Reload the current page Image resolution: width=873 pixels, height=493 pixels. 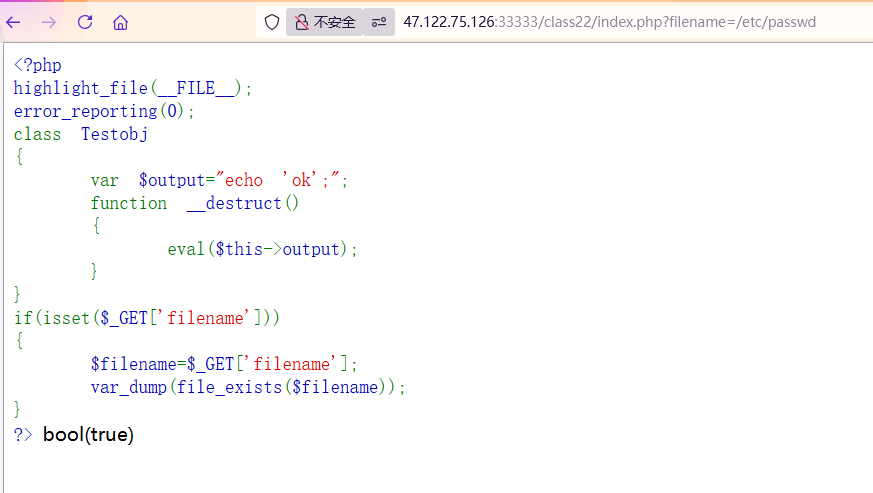pos(85,22)
